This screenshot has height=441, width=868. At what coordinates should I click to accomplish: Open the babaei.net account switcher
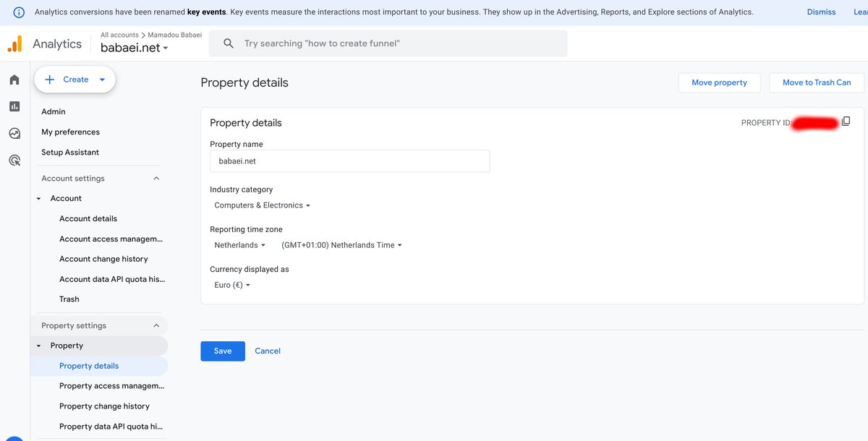(x=135, y=48)
